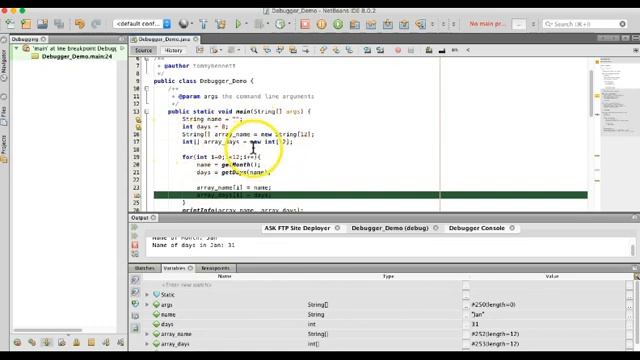Click the "Jan" value cell
The height and width of the screenshot is (360, 640).
tap(478, 314)
